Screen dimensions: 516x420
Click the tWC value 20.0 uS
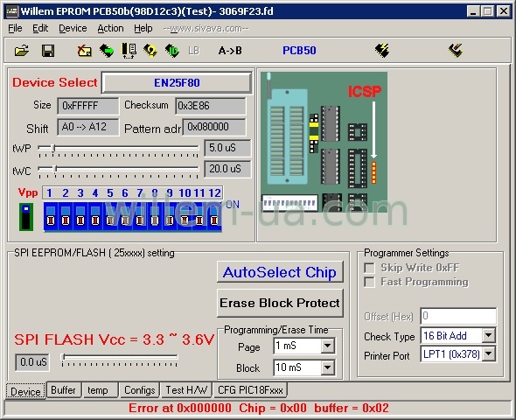[x=227, y=169]
